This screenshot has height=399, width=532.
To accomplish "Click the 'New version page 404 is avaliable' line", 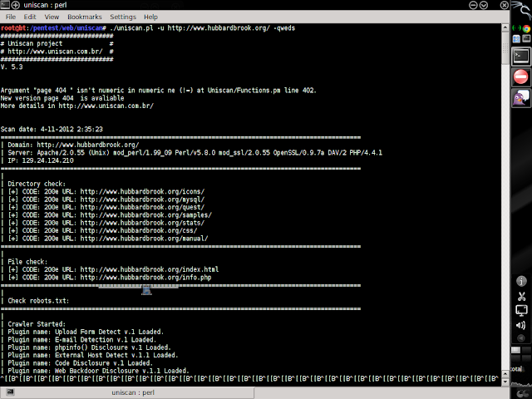I will click(62, 98).
